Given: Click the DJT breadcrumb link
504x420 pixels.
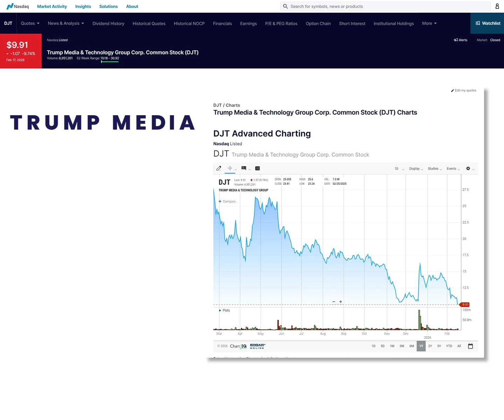Looking at the screenshot, I should (218, 105).
